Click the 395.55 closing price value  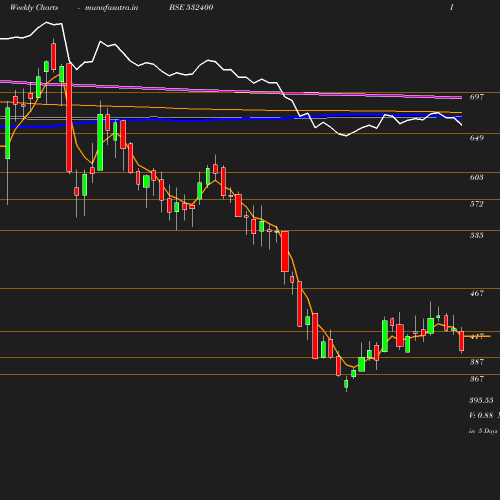pyautogui.click(x=481, y=400)
